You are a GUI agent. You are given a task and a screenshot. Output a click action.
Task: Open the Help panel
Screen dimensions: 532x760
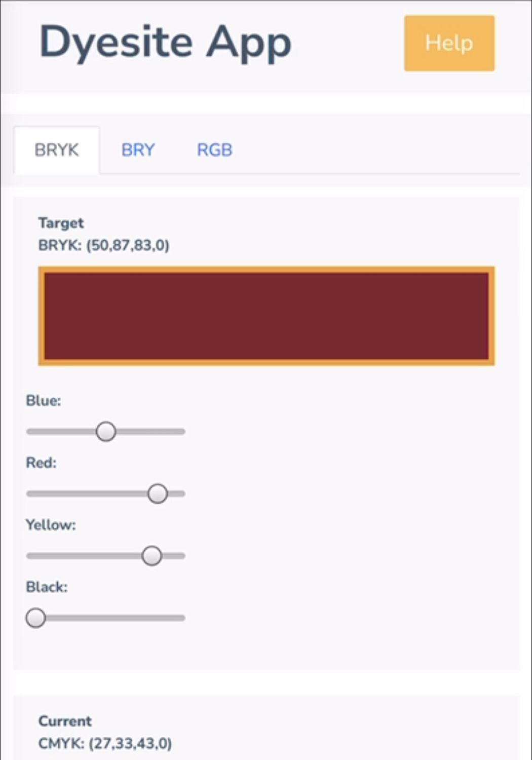[448, 44]
